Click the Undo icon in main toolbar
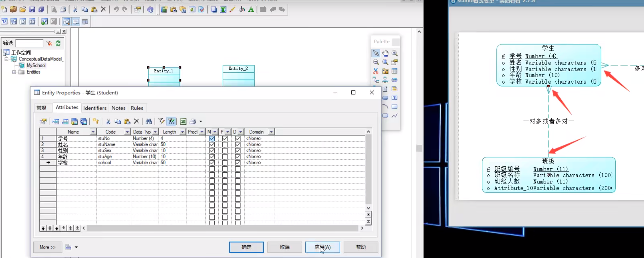644x258 pixels. tap(116, 9)
